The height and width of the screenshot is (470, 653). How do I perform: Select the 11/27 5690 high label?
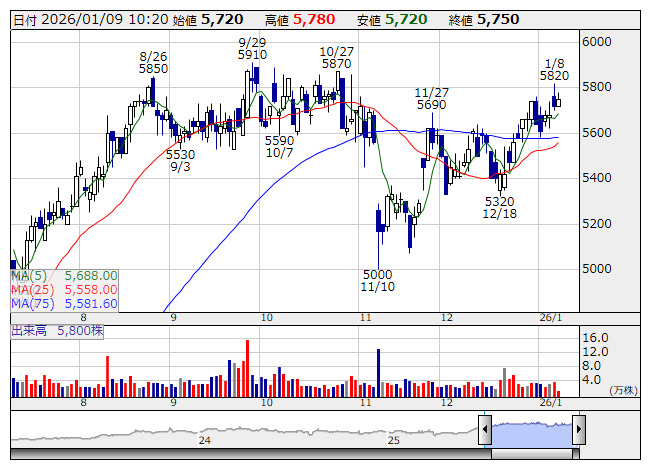pos(431,98)
